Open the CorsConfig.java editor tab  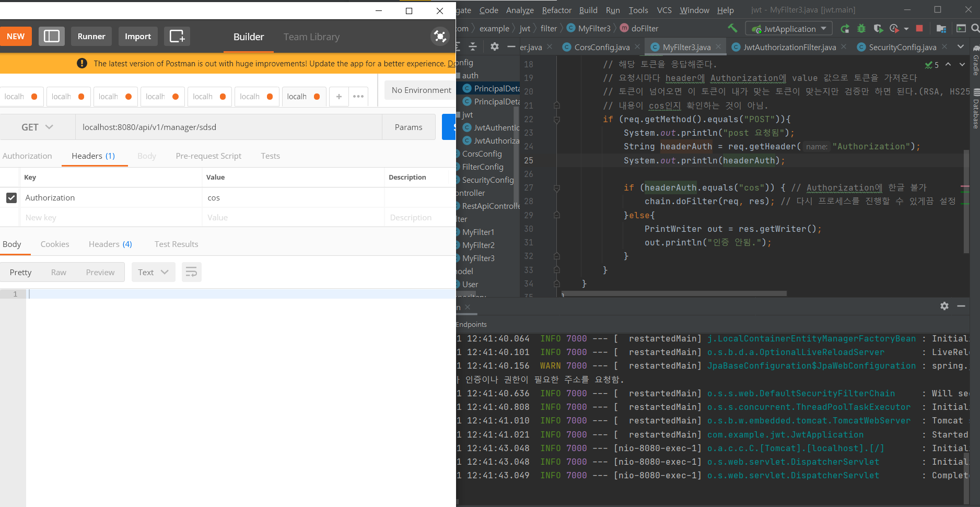click(x=601, y=47)
